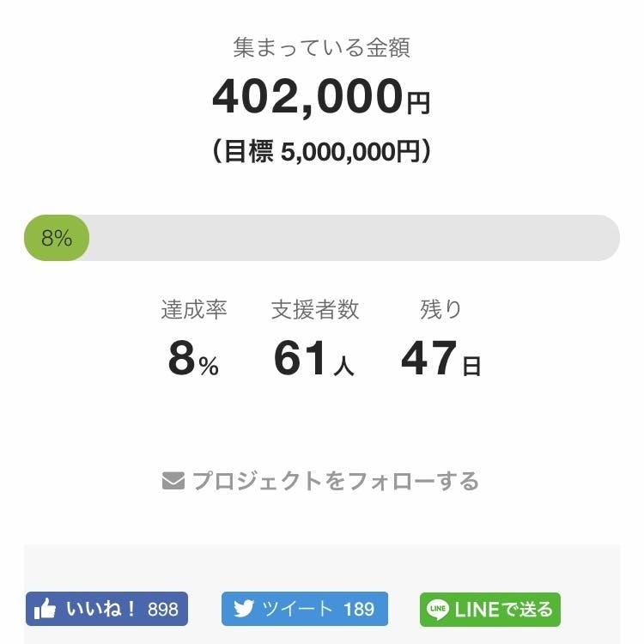Click the 402,000円 collected amount
Viewport: 644px width, 644px height.
click(x=321, y=97)
